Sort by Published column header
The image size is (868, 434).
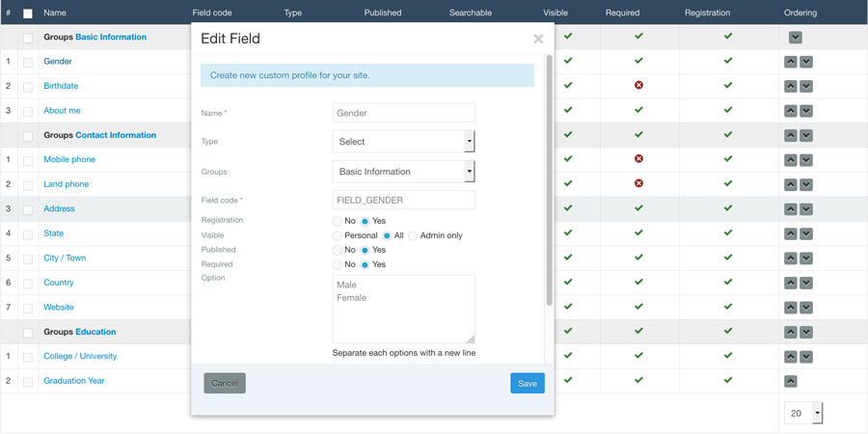tap(383, 13)
